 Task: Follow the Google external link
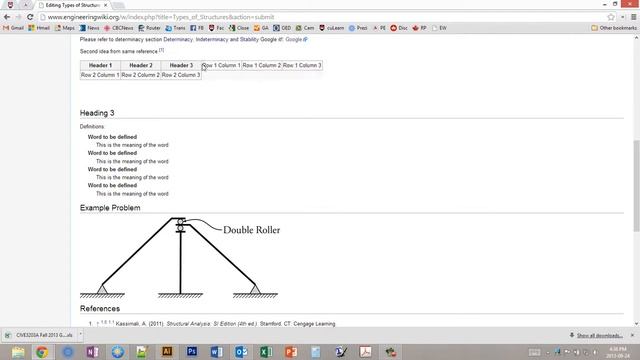pos(296,40)
